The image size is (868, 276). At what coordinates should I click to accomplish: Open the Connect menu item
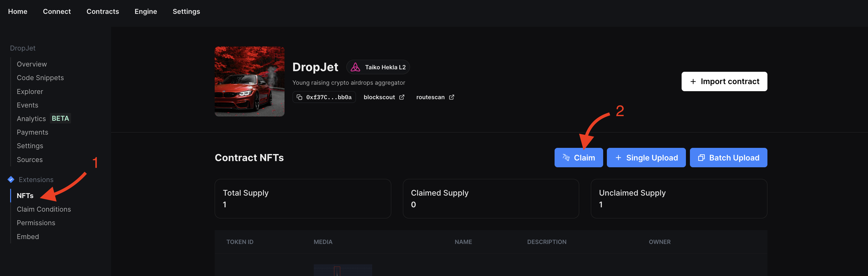[x=57, y=11]
